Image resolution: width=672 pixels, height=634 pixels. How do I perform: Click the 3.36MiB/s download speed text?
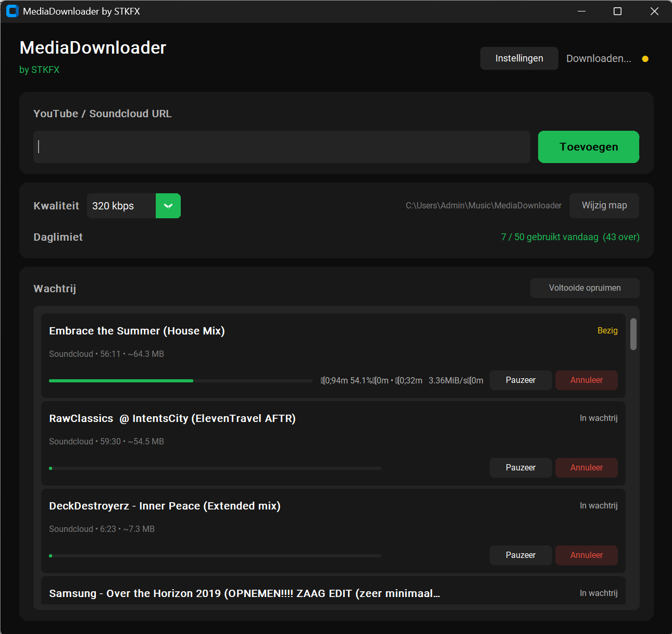pos(448,381)
